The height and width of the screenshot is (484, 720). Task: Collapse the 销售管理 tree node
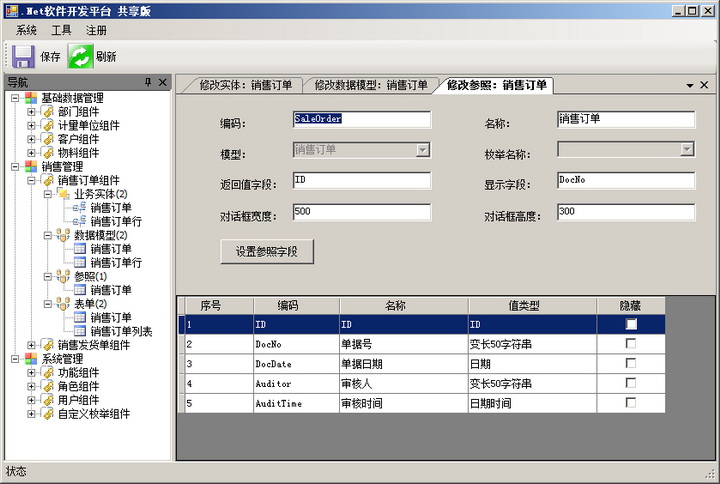click(15, 166)
